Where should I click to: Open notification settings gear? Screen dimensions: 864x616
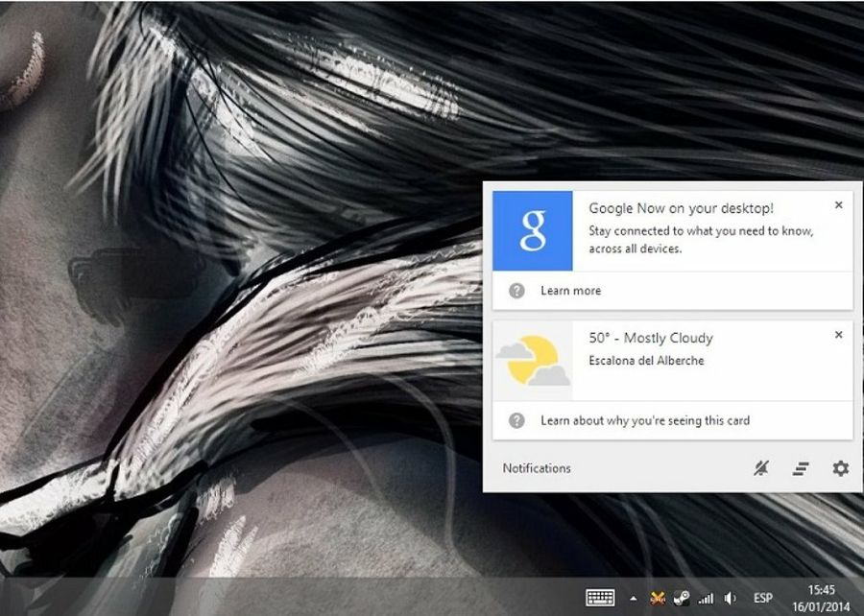840,468
